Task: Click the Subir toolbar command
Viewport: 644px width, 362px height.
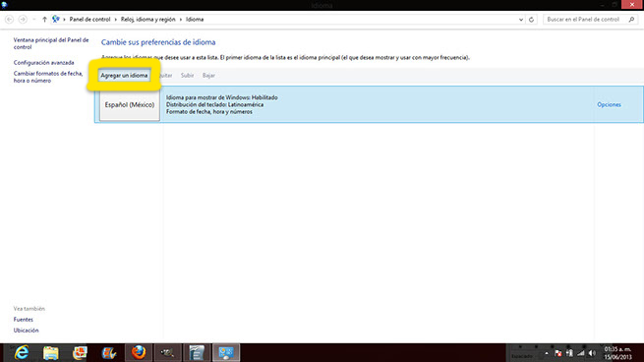Action: [187, 75]
